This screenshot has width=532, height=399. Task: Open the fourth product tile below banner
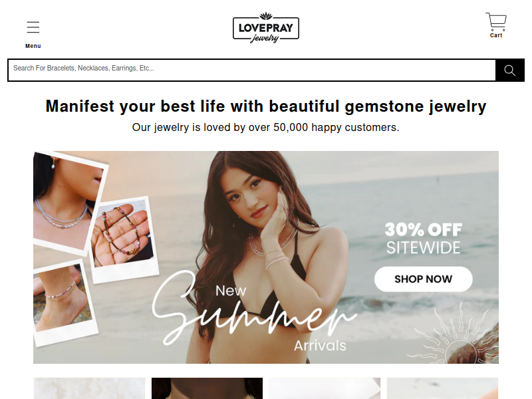(x=442, y=388)
